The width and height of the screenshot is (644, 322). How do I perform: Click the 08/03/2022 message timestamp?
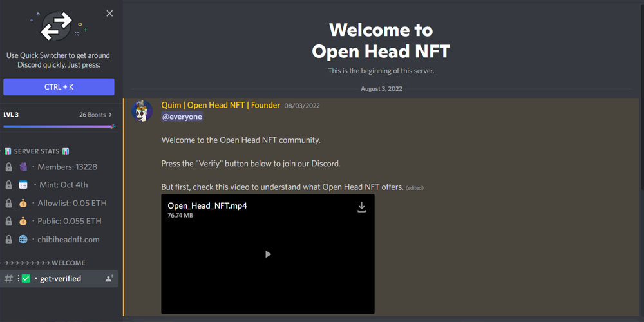302,106
